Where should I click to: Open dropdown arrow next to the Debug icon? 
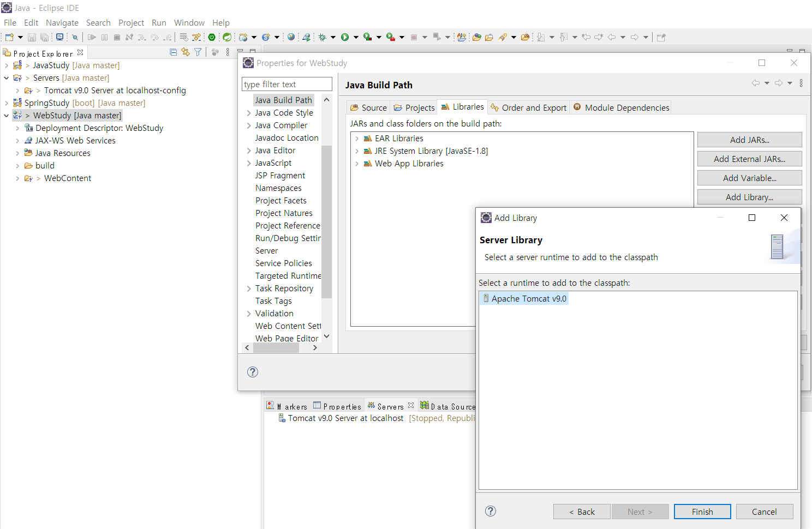(333, 37)
